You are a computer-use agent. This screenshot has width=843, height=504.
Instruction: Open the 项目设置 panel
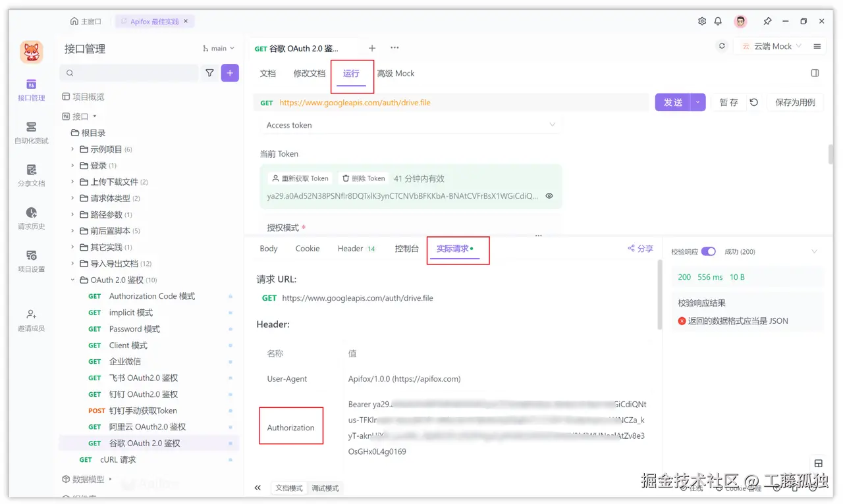click(x=31, y=260)
